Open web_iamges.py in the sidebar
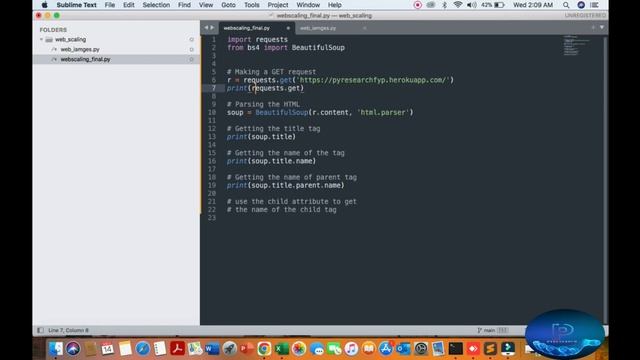This screenshot has width=640, height=360. pyautogui.click(x=80, y=49)
